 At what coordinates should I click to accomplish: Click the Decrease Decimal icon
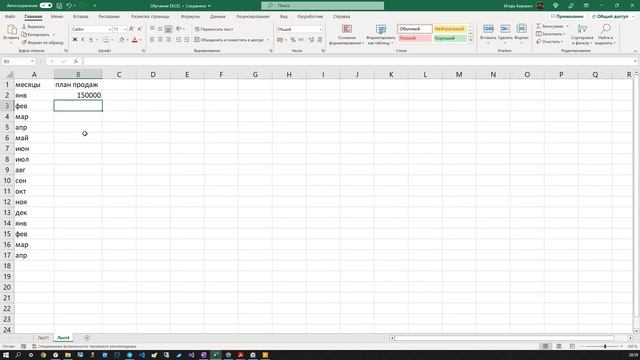(320, 40)
